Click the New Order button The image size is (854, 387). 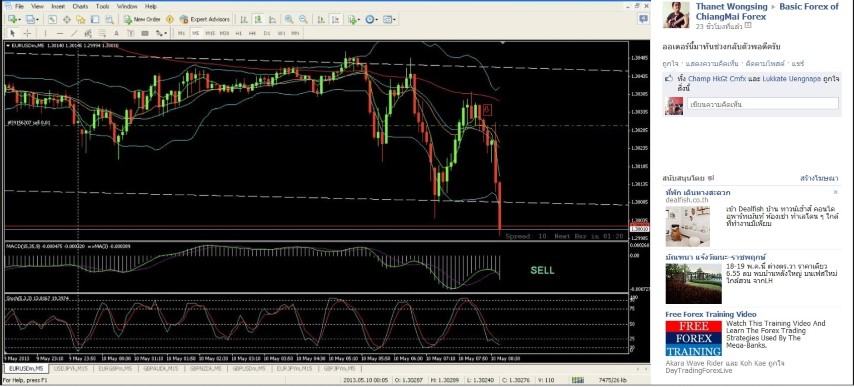[x=142, y=20]
